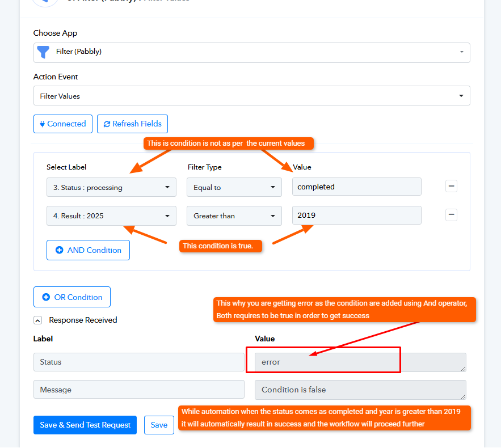Screen dimensions: 501x448
Task: Open the Choose App Filter (Pabbly) dropdown
Action: [252, 53]
